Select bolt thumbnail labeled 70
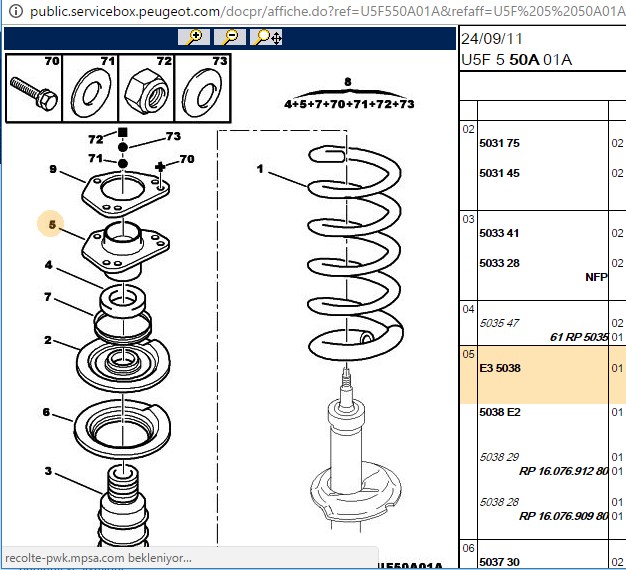Viewport: 626px width, 570px height. (x=34, y=88)
